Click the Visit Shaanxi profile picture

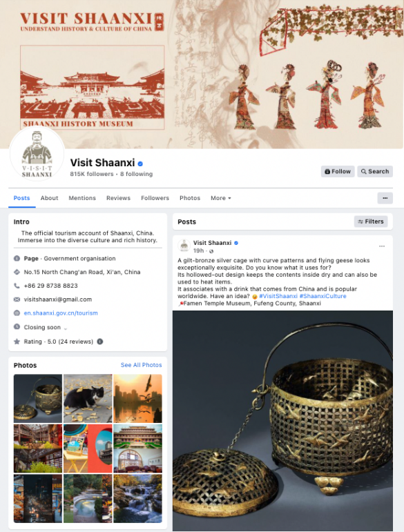click(37, 155)
